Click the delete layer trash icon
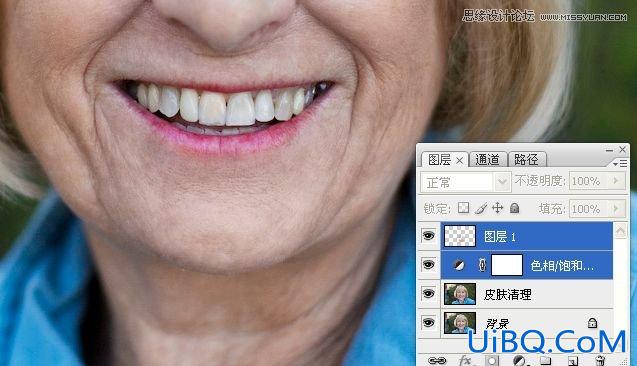Viewport: 637px width, 366px height. [x=600, y=361]
